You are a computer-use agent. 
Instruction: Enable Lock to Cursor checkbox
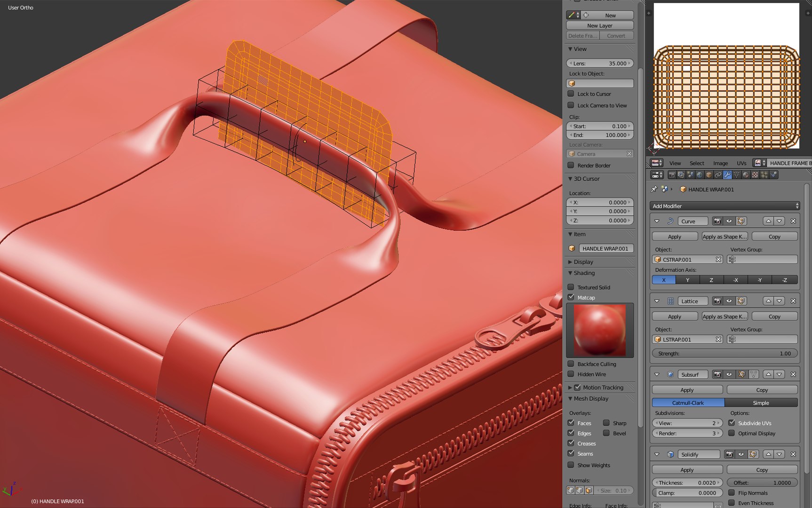point(571,94)
